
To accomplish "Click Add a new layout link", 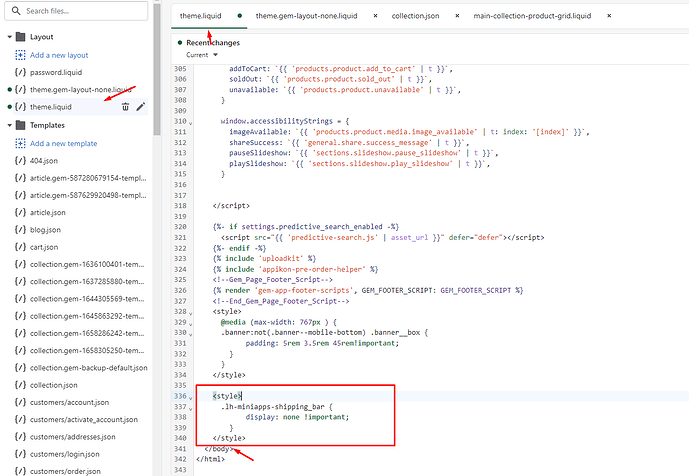I will click(59, 55).
